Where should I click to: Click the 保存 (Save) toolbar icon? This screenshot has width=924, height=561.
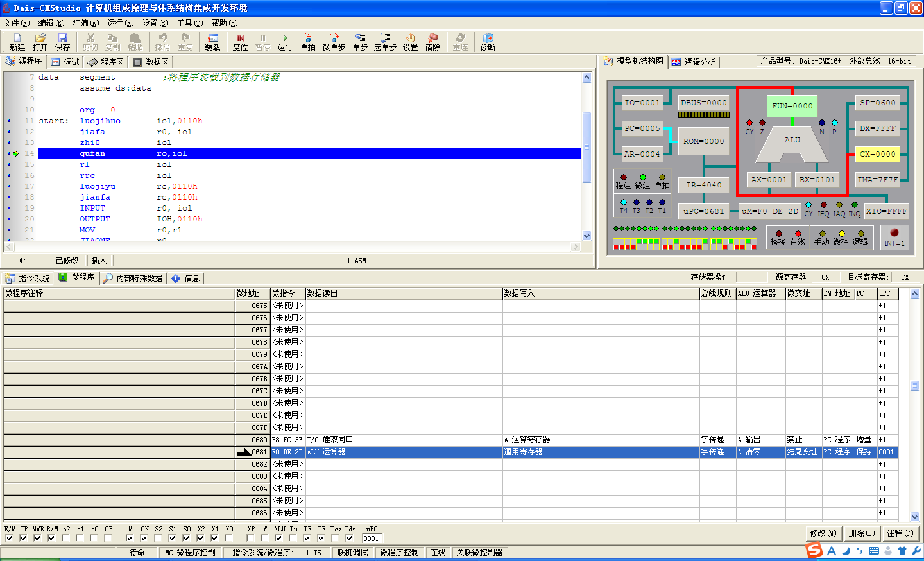point(62,42)
